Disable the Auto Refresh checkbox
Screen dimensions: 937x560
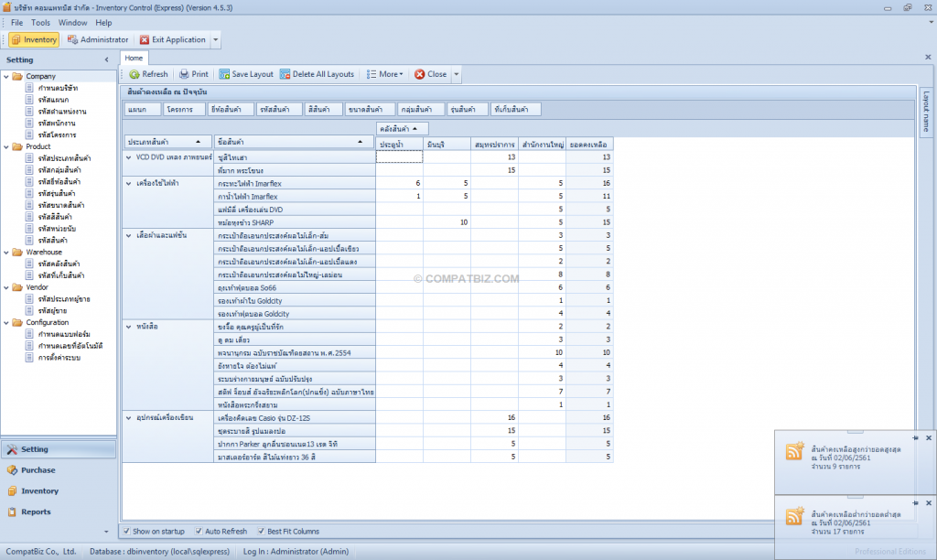point(199,531)
